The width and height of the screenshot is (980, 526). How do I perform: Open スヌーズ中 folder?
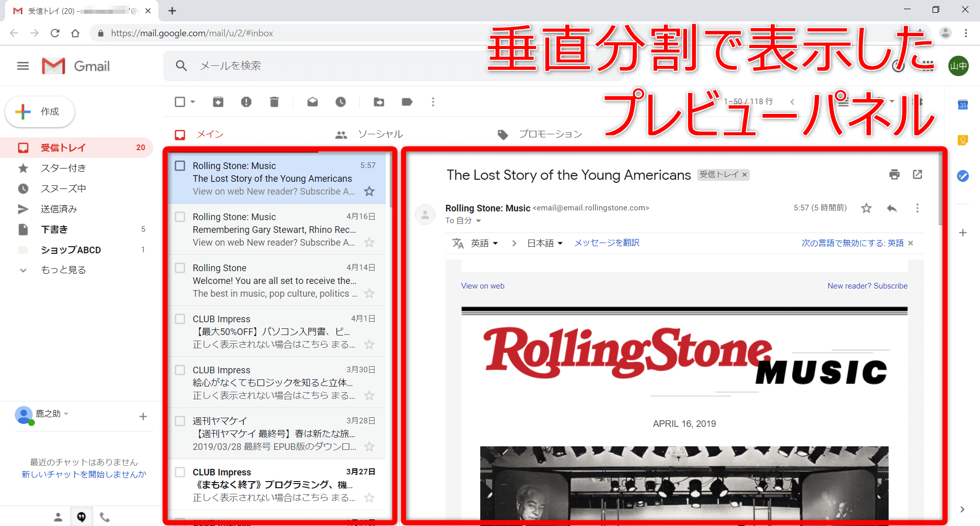click(77, 188)
